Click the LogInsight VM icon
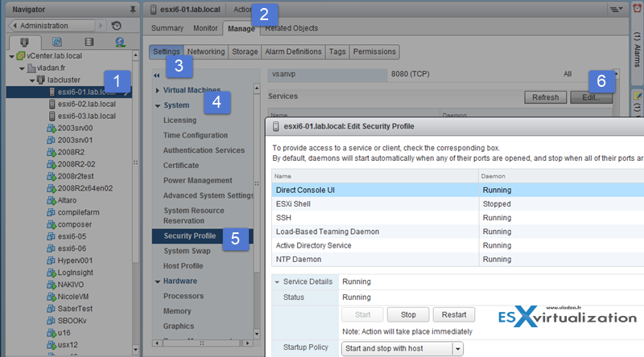644x357 pixels. (52, 273)
